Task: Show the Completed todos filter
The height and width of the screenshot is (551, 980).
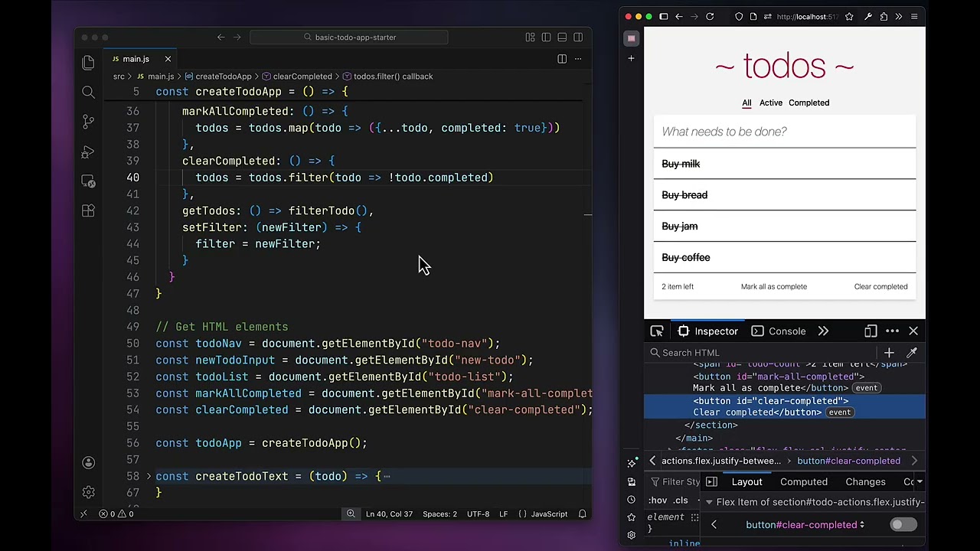Action: [x=808, y=103]
